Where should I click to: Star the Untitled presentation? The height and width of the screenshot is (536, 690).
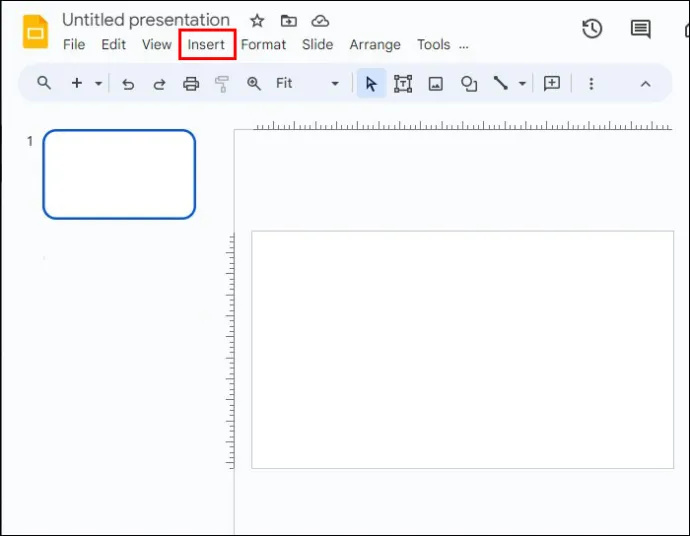257,21
